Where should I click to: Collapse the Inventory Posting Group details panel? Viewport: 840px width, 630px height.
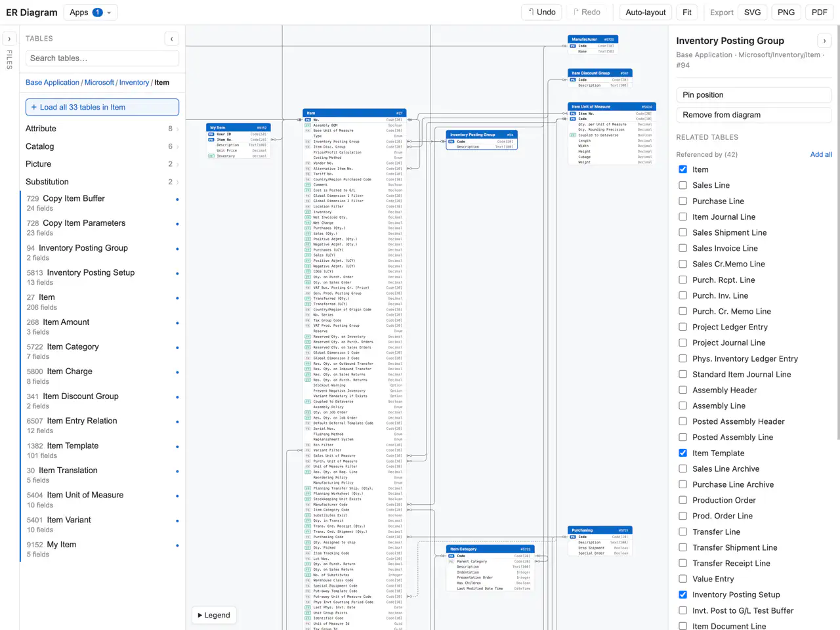[824, 41]
